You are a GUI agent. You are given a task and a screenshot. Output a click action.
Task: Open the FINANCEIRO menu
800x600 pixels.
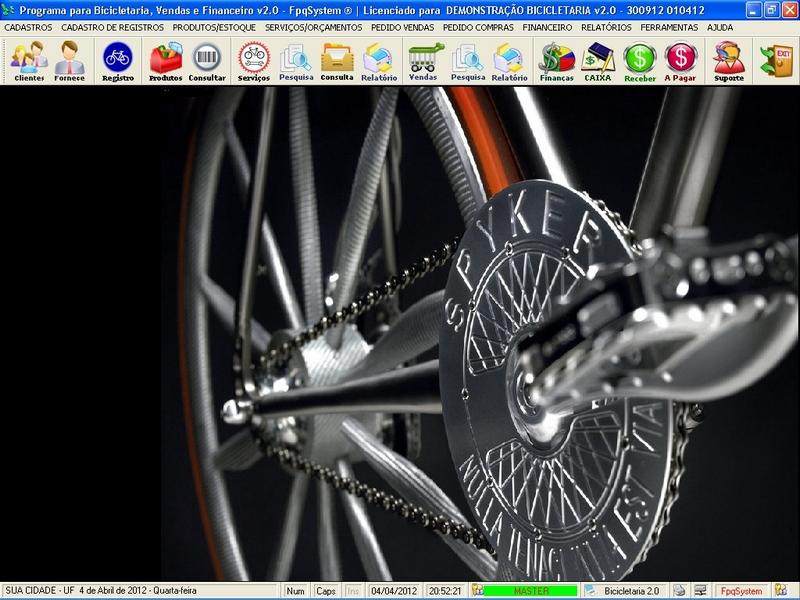tap(547, 28)
